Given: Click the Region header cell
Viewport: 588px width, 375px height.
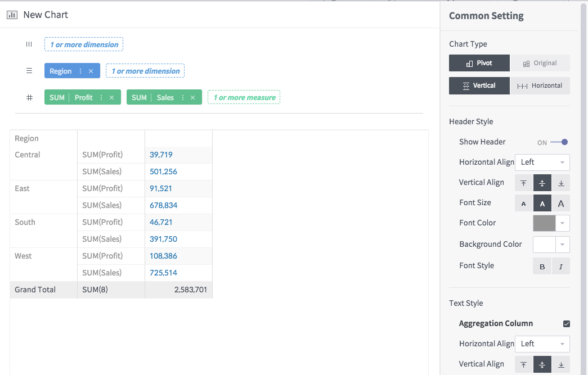Looking at the screenshot, I should coord(43,138).
